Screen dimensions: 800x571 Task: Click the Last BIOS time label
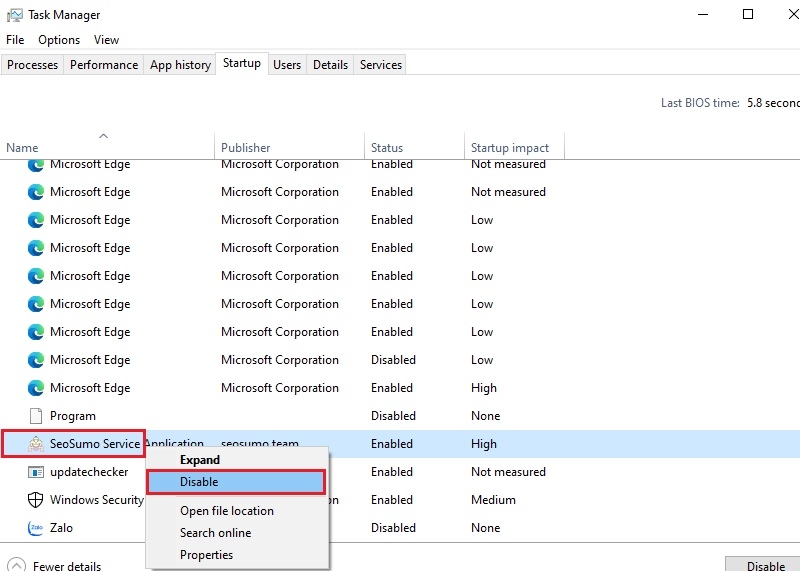tap(700, 103)
